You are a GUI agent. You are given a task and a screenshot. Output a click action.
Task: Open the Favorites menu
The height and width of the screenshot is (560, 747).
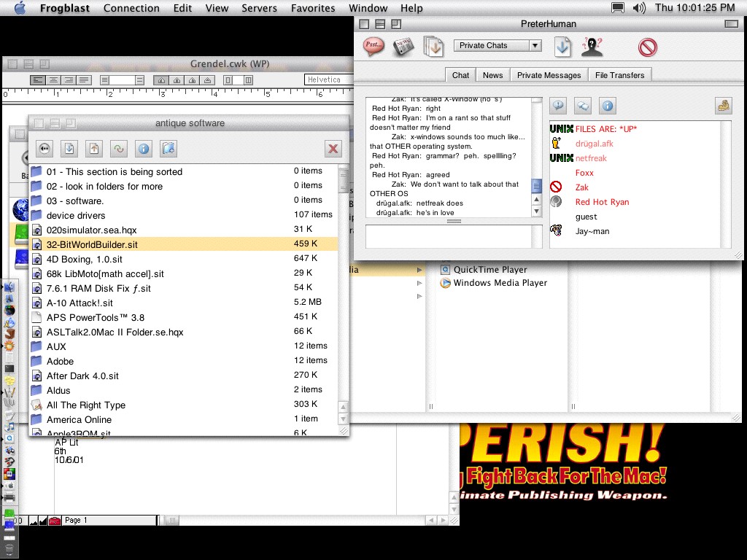click(313, 8)
